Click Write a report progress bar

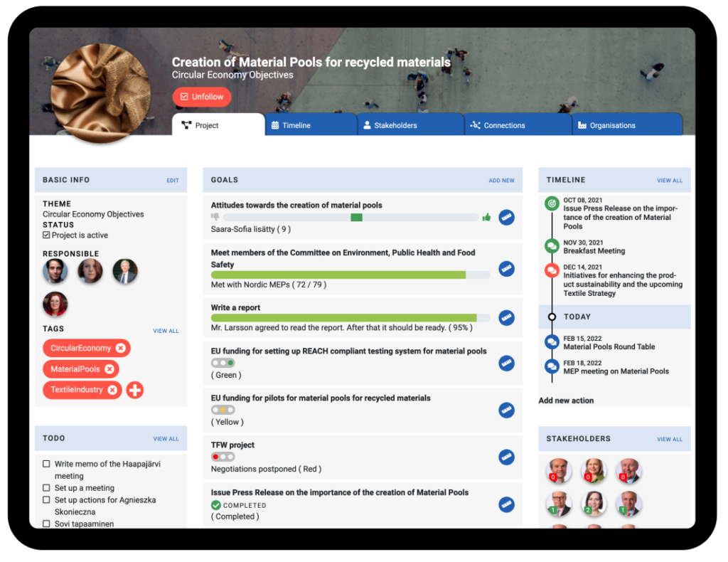pyautogui.click(x=350, y=318)
